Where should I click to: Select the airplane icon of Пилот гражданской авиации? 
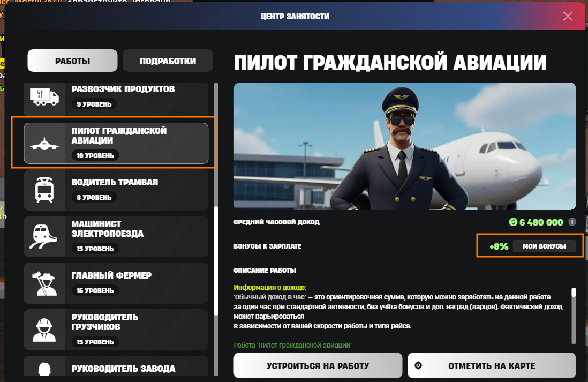coord(44,144)
